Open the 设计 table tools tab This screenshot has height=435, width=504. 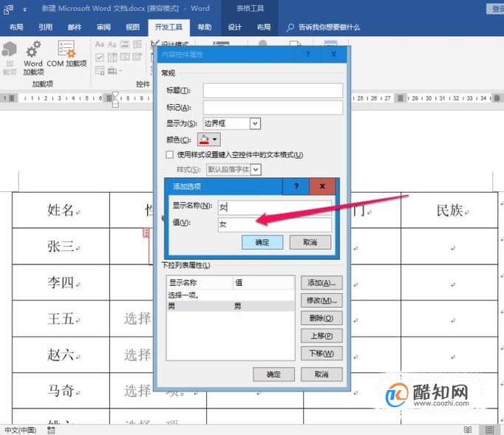point(235,27)
